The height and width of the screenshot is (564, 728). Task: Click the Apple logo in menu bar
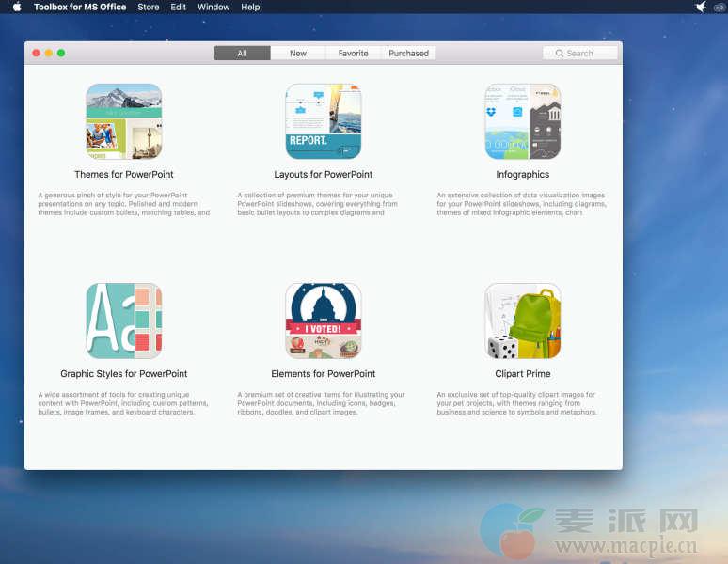pyautogui.click(x=16, y=7)
